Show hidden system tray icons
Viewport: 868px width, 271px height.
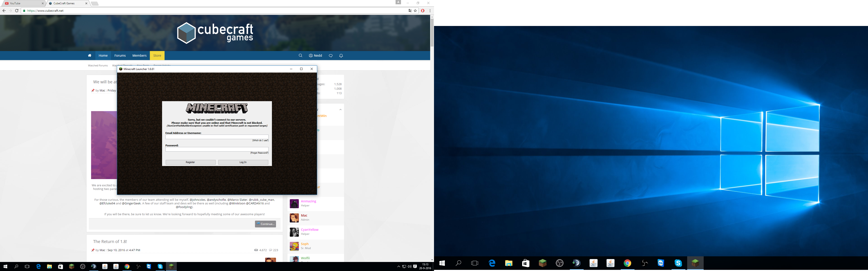399,267
